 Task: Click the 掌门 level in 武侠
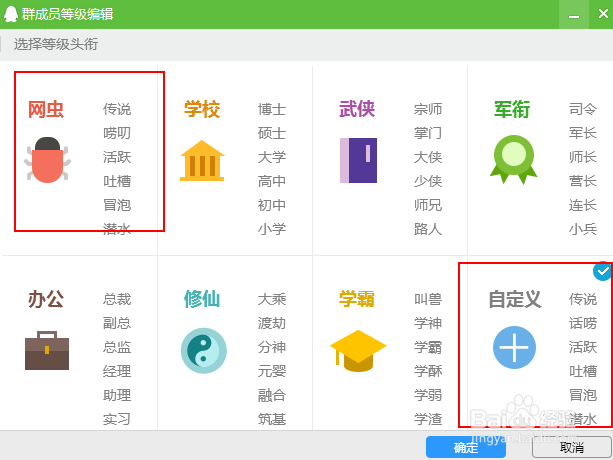(428, 133)
